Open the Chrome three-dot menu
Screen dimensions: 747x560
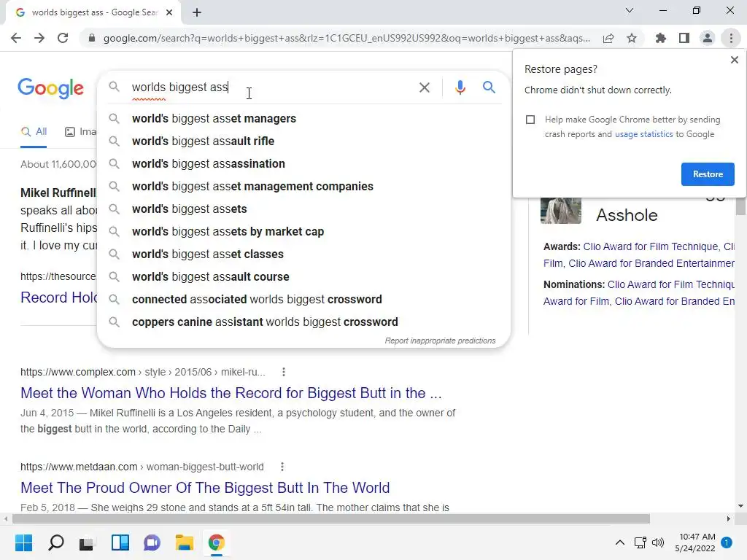(731, 38)
